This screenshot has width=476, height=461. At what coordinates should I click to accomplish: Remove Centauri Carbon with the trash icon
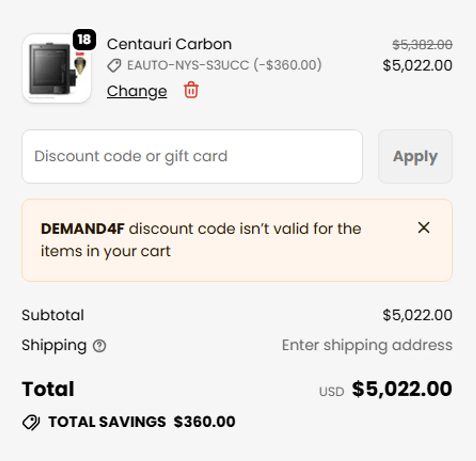click(191, 90)
